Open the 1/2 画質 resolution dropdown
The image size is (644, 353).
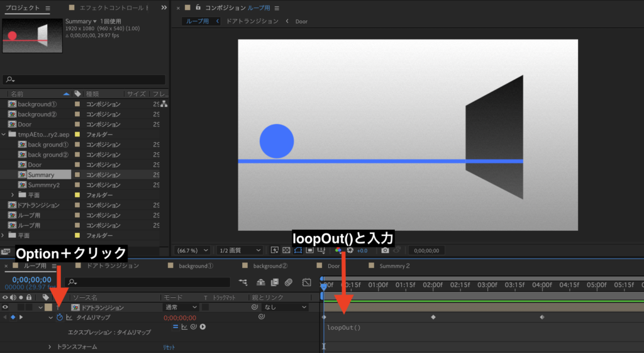[239, 250]
